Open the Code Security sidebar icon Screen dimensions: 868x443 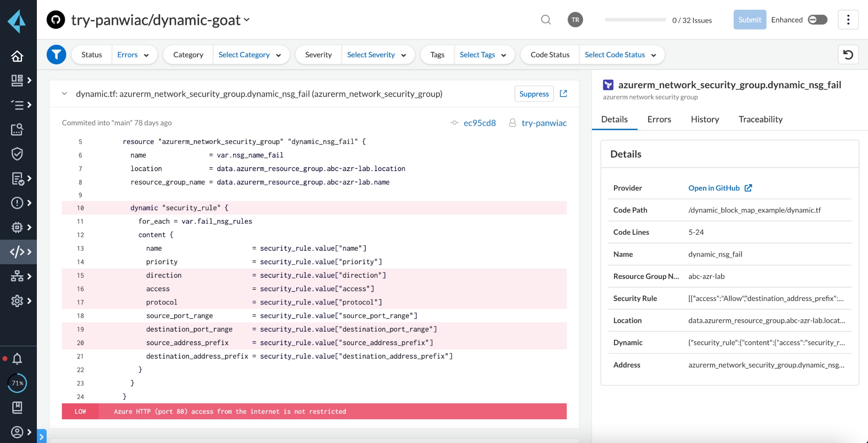[x=17, y=252]
